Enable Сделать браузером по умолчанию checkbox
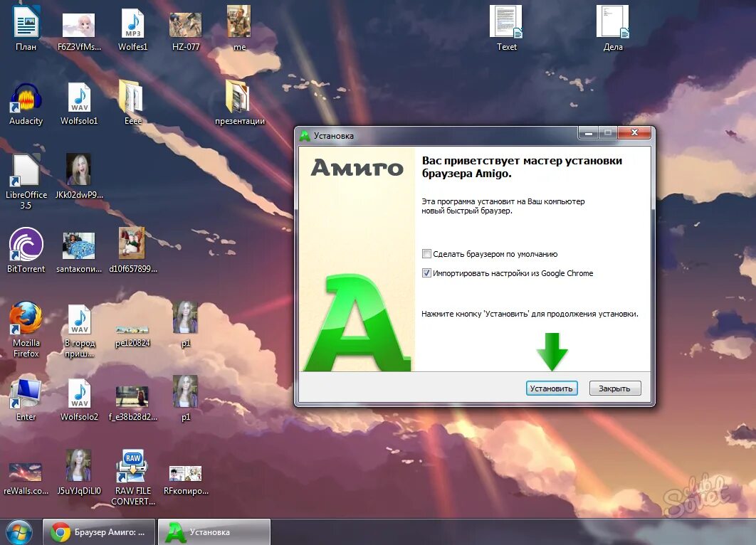The width and height of the screenshot is (756, 545). (x=426, y=253)
